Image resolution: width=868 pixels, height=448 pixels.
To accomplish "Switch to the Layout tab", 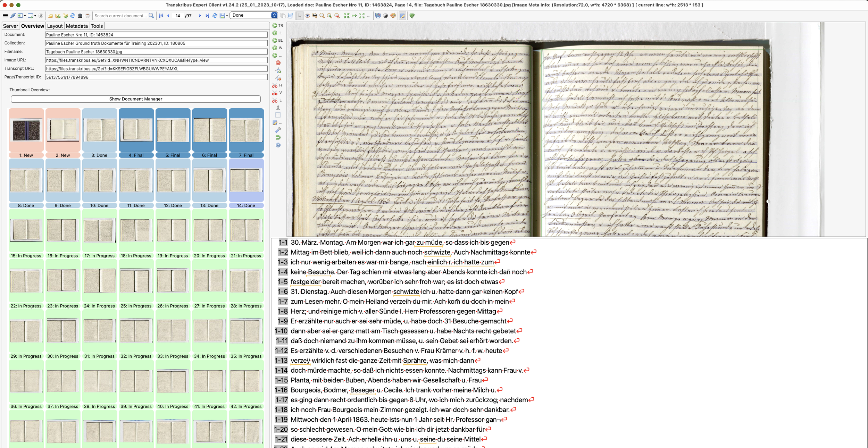I will 55,26.
